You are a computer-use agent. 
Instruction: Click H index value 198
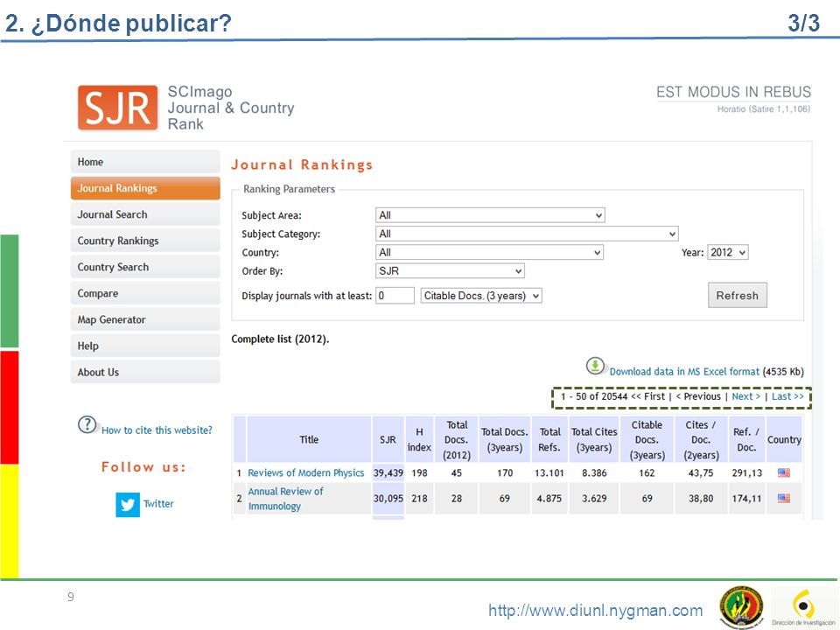pos(419,473)
